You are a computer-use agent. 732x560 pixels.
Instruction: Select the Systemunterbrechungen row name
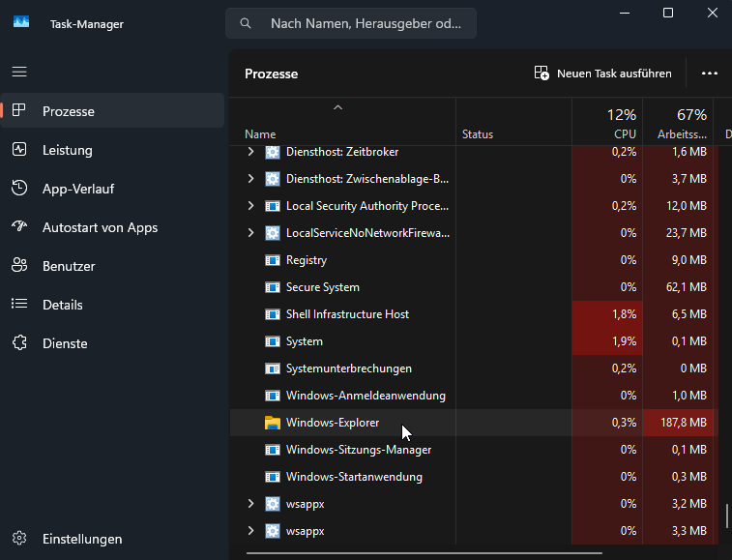349,368
